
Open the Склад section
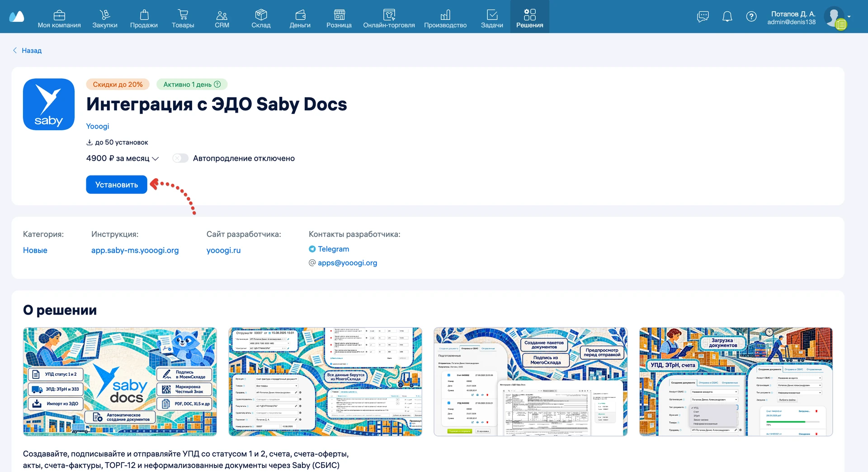pos(261,19)
